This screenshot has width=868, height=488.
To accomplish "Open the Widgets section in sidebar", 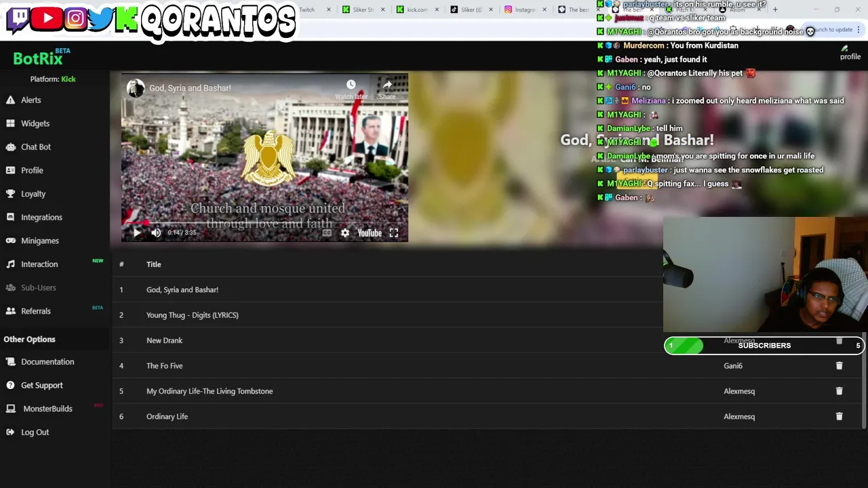I will click(35, 123).
